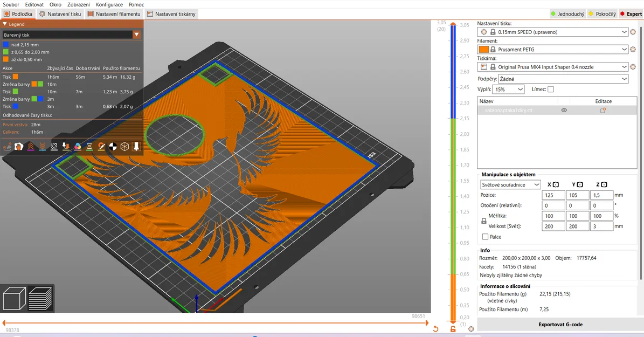Click Pozice X field with 125
This screenshot has width=644, height=337.
(x=553, y=195)
